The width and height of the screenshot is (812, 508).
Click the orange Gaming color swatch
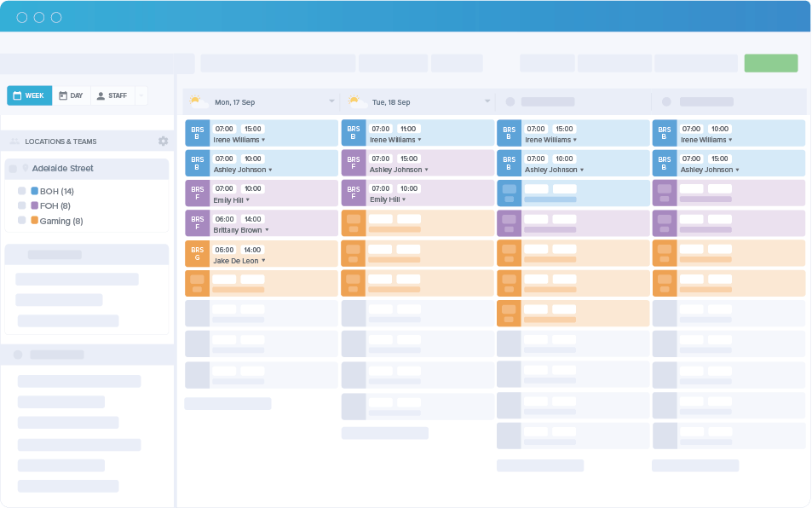click(33, 220)
